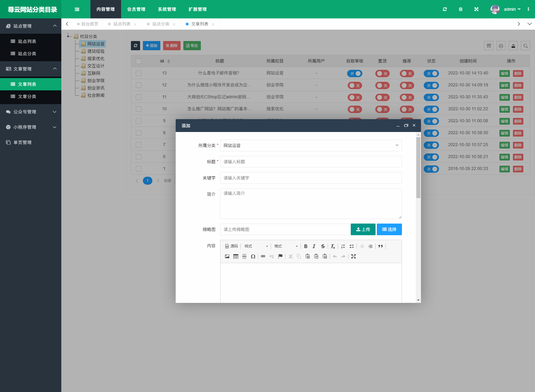The image size is (535, 392).
Task: Insert image into content editor
Action: [x=227, y=256]
